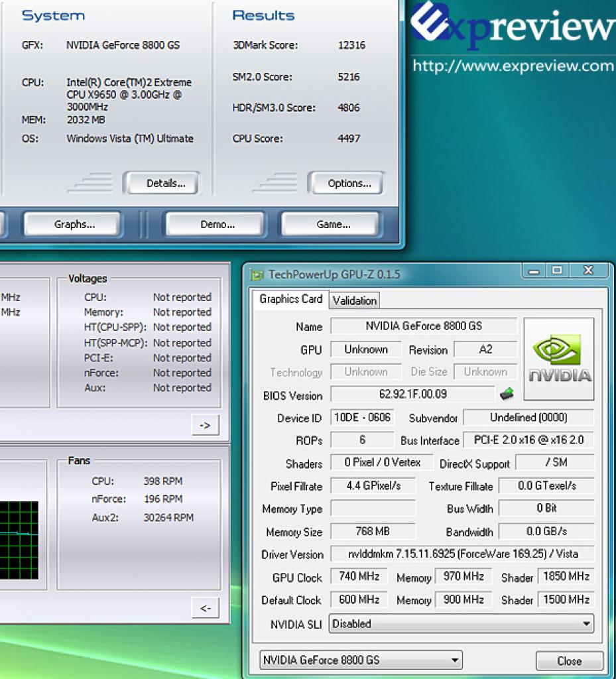Click the PCI-E voltage Not reported text
The image size is (616, 679).
coord(182,357)
